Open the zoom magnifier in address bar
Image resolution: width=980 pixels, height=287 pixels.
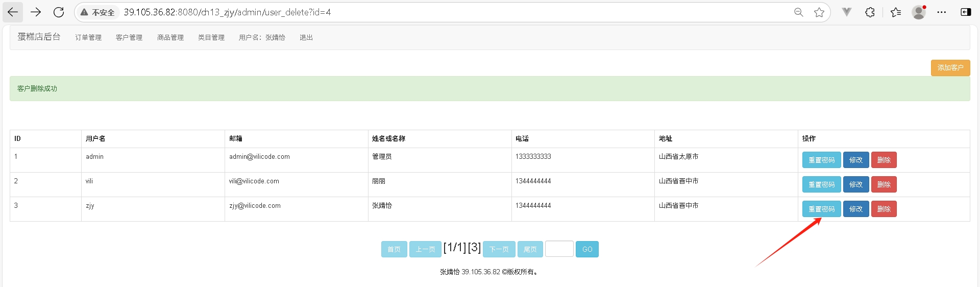pos(798,12)
